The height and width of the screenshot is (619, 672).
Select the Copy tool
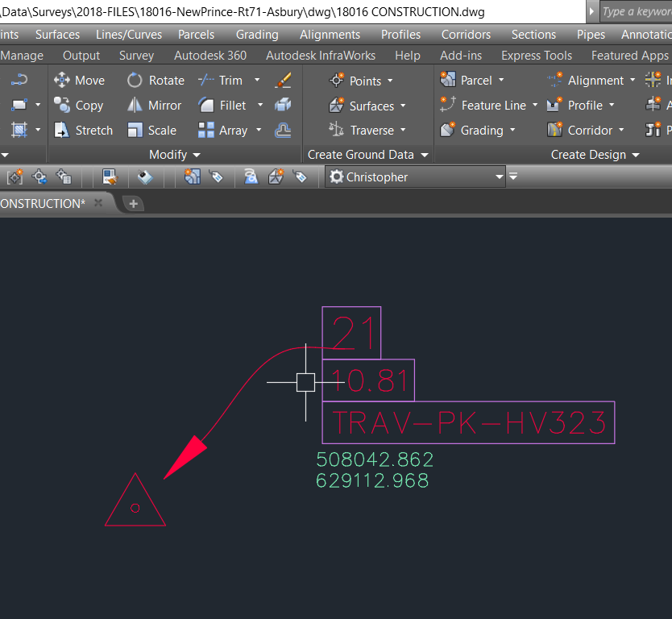tap(79, 105)
